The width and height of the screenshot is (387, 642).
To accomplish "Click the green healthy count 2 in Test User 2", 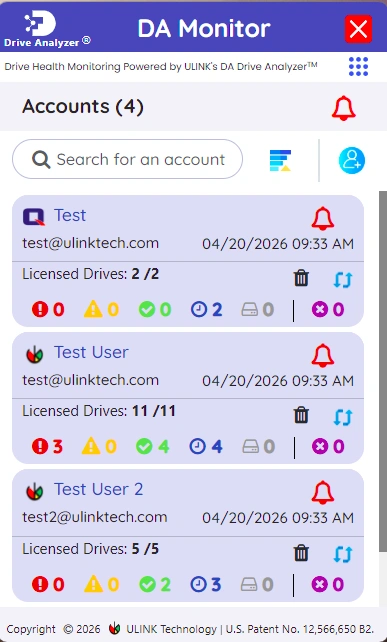I will pyautogui.click(x=155, y=584).
